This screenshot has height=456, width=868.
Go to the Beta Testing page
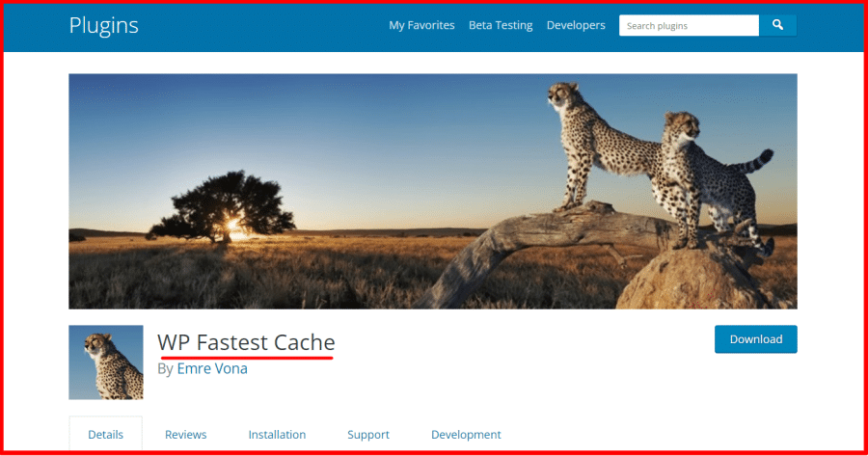click(x=501, y=25)
